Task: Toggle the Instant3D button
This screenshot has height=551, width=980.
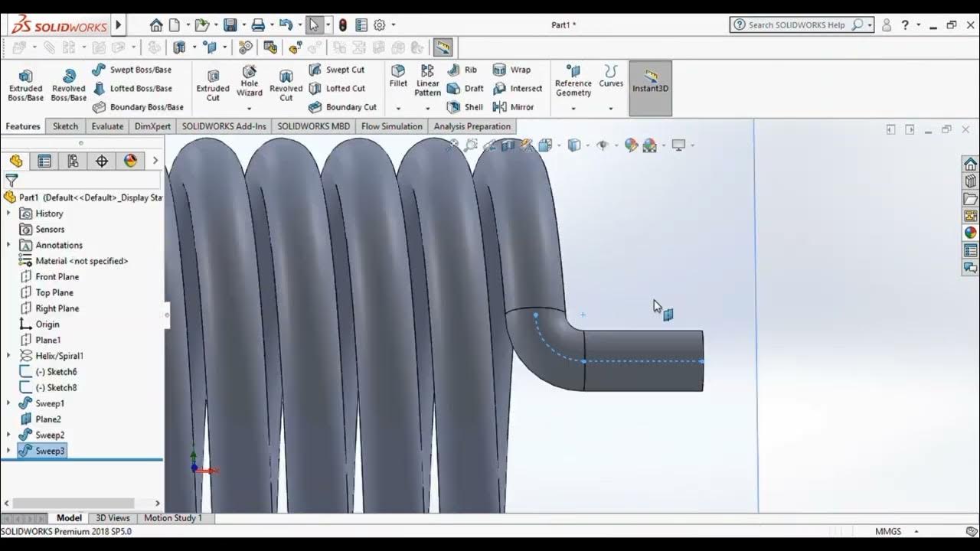Action: click(x=650, y=88)
